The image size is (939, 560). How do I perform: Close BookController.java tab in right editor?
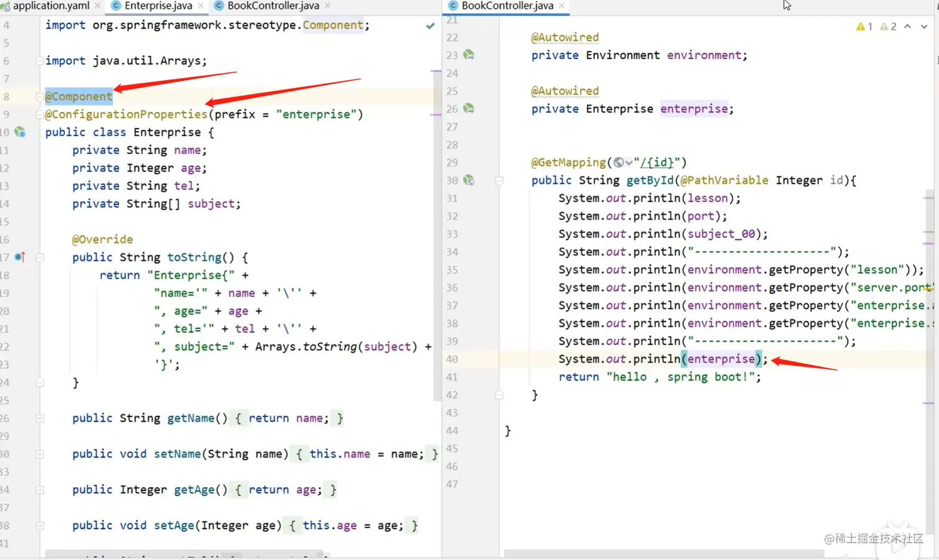pos(562,6)
